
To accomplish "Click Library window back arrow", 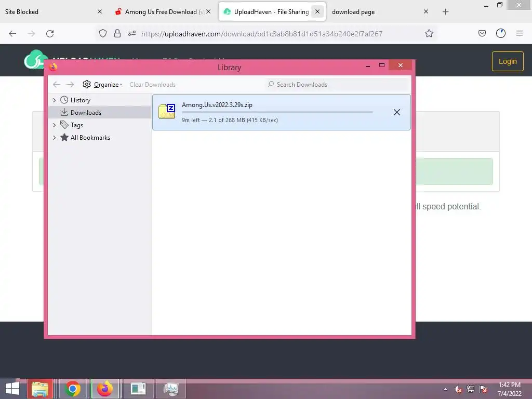I will (x=57, y=85).
